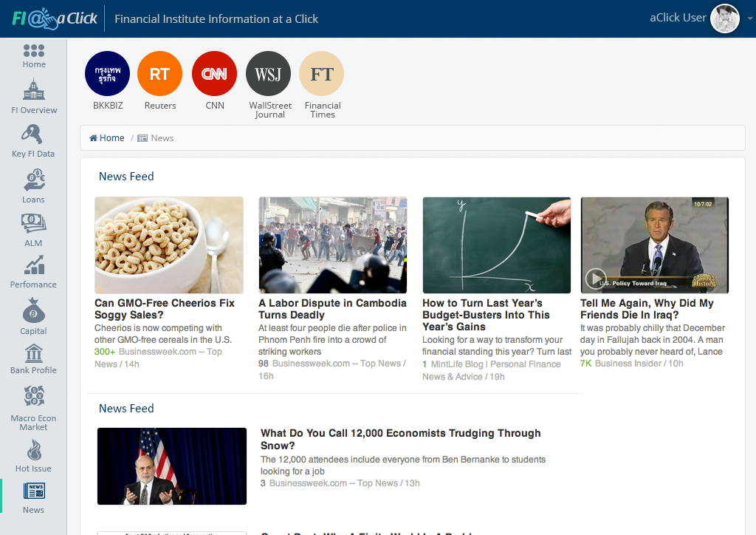Click the aClick User avatar picture
This screenshot has height=535, width=756.
coord(725,18)
